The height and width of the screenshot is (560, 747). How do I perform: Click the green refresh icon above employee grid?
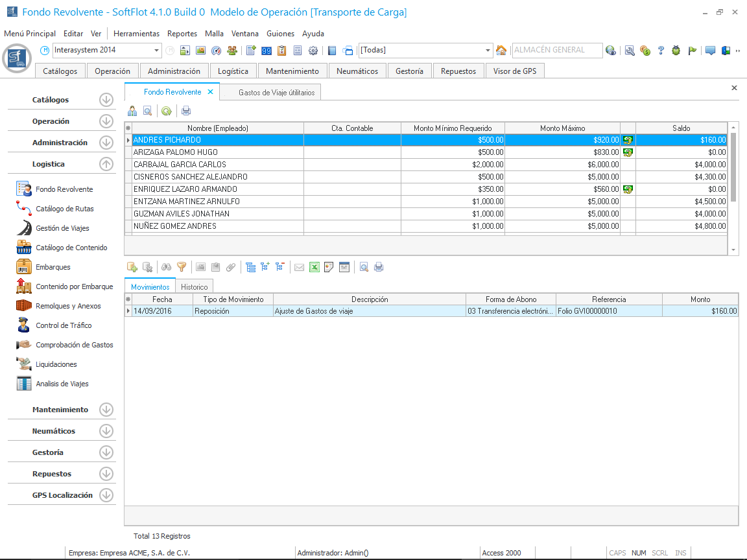click(167, 111)
